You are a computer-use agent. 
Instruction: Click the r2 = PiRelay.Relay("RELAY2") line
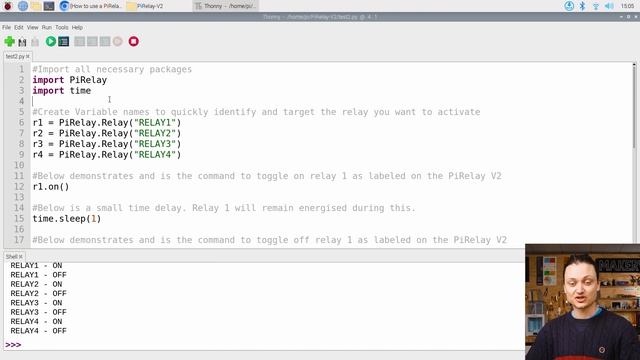pos(107,133)
